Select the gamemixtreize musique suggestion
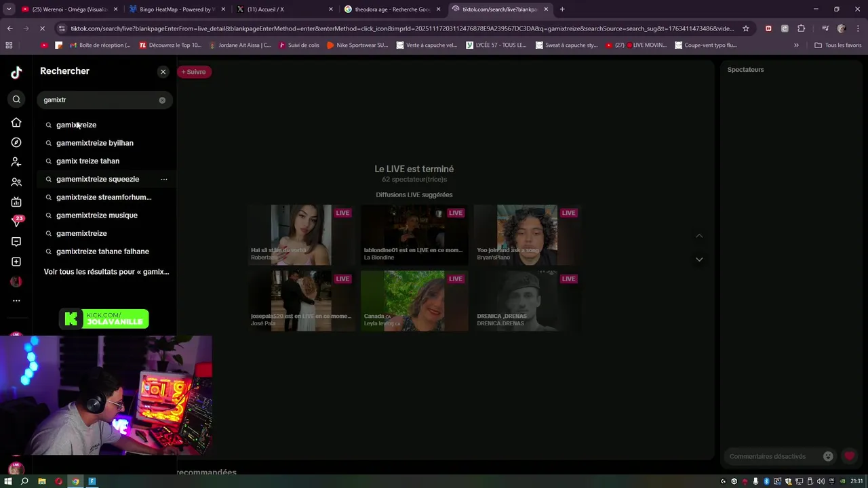This screenshot has height=488, width=868. click(96, 215)
